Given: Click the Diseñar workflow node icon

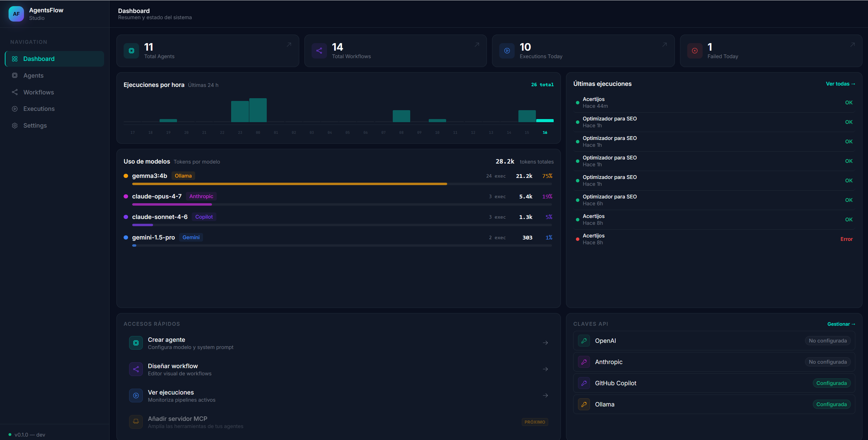Looking at the screenshot, I should (136, 369).
